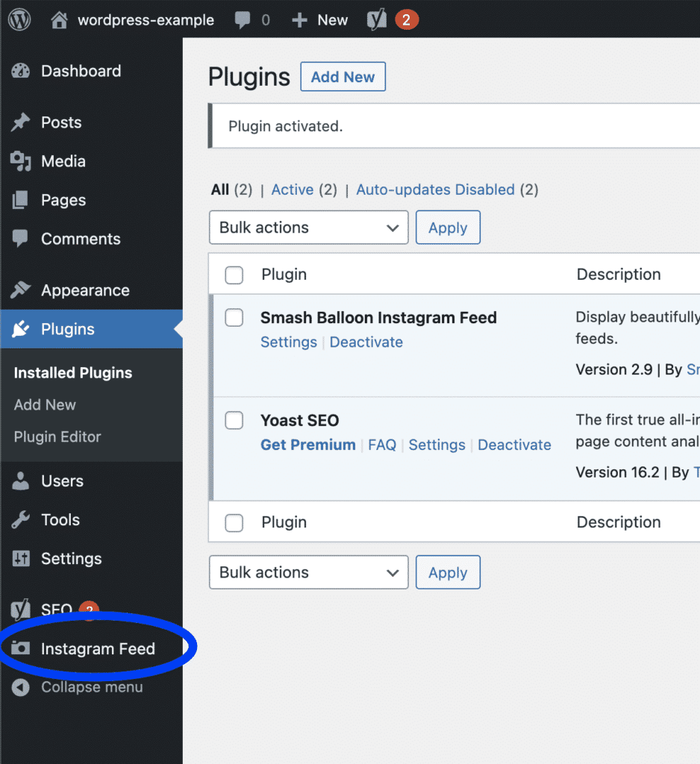Click the Tools wrench icon
This screenshot has height=764, width=700.
coord(20,520)
